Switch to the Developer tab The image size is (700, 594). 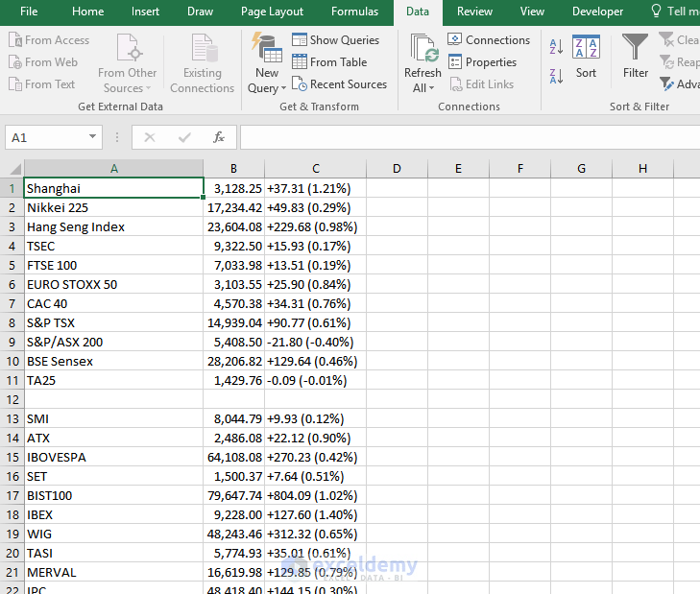(597, 12)
